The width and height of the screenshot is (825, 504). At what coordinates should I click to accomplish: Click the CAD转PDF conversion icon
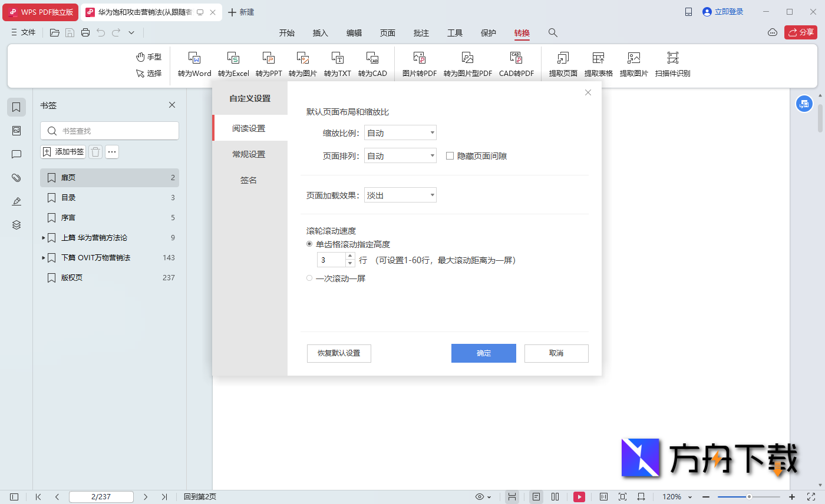click(516, 64)
